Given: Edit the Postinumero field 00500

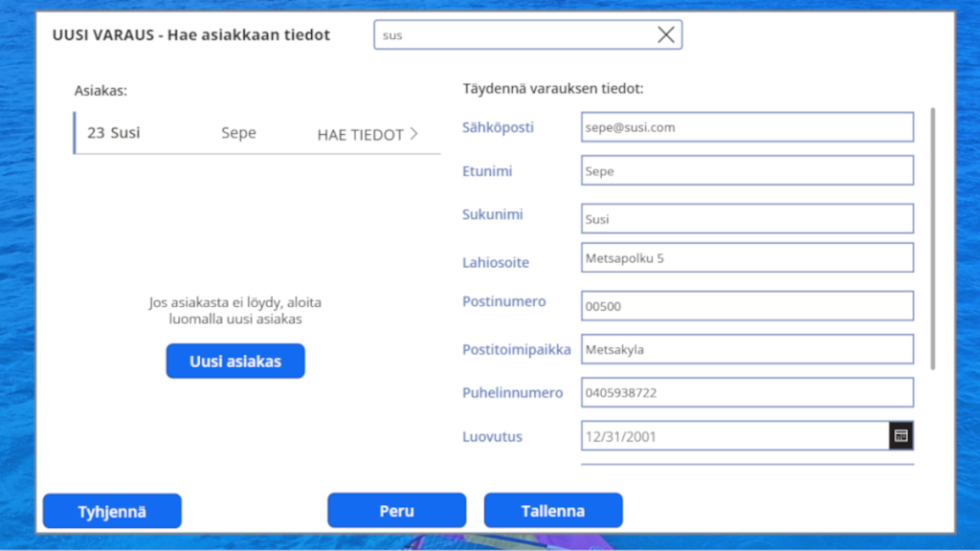Looking at the screenshot, I should point(747,306).
